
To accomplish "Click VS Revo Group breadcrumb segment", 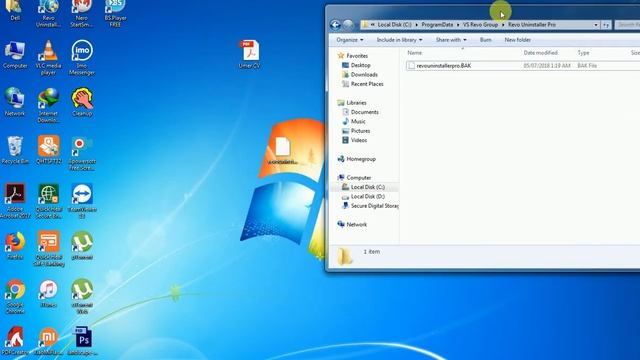I will 480,25.
